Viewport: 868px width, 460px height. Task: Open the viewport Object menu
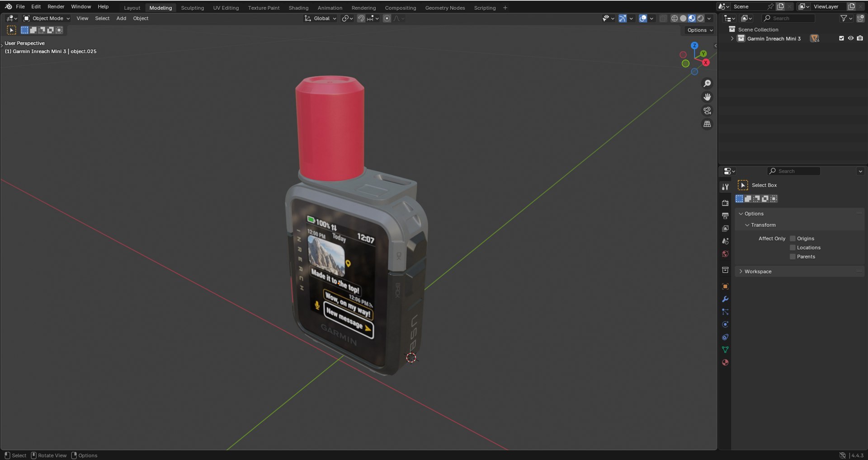point(141,19)
